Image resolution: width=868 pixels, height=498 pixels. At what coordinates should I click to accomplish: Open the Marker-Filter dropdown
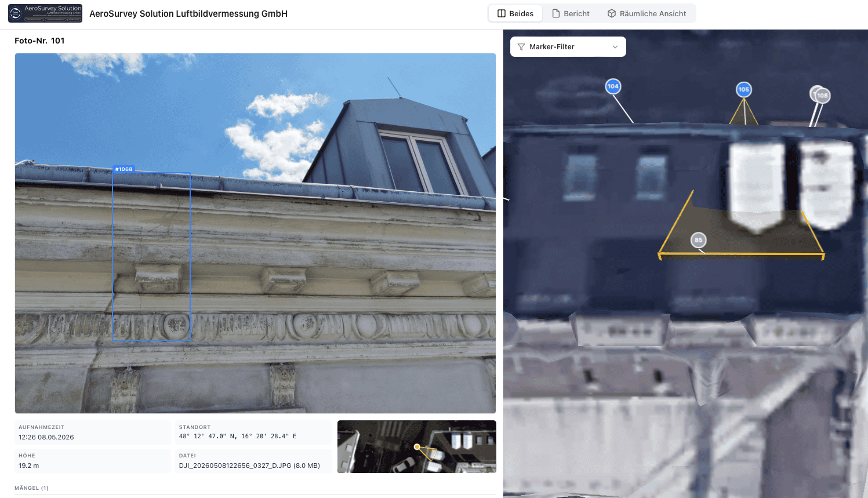click(x=568, y=47)
